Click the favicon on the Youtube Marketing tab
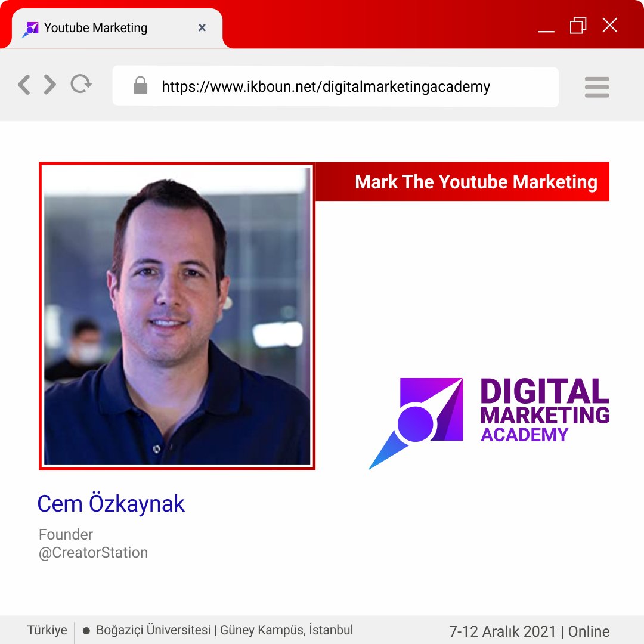The height and width of the screenshot is (644, 644). pos(32,27)
